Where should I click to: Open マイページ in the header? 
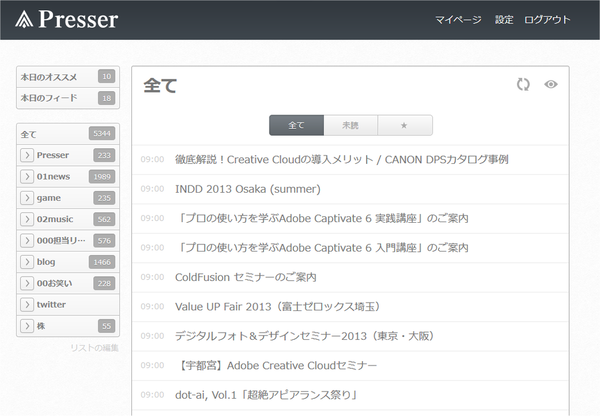(x=458, y=20)
